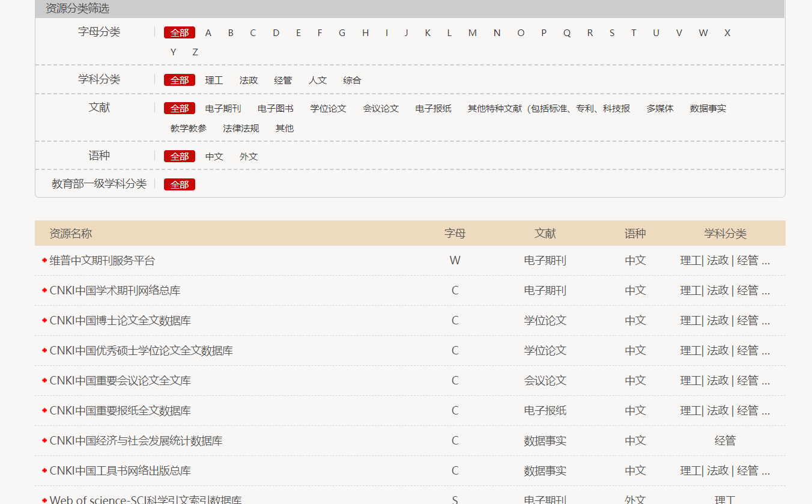This screenshot has height=504, width=812.
Task: Filter resources by letter S
Action: point(612,32)
